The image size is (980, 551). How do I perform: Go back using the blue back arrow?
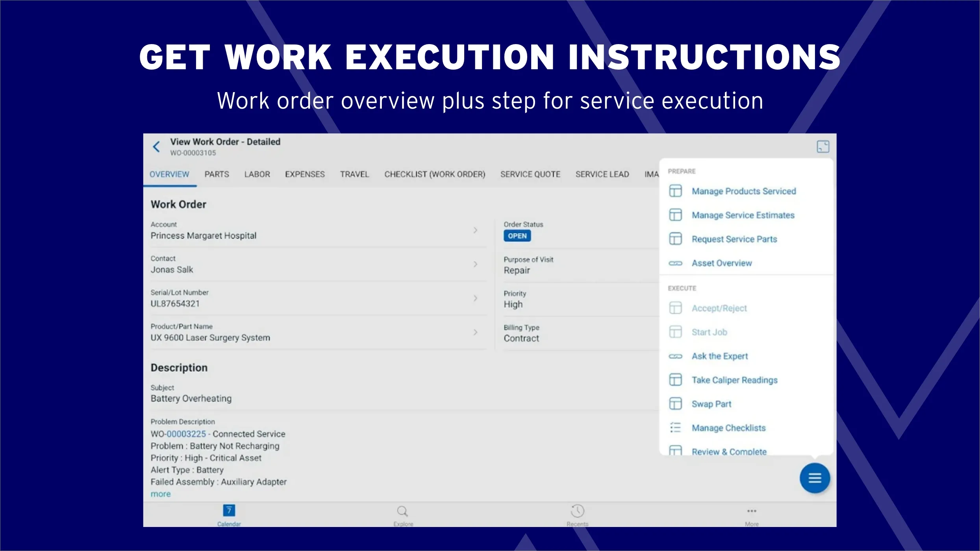156,147
